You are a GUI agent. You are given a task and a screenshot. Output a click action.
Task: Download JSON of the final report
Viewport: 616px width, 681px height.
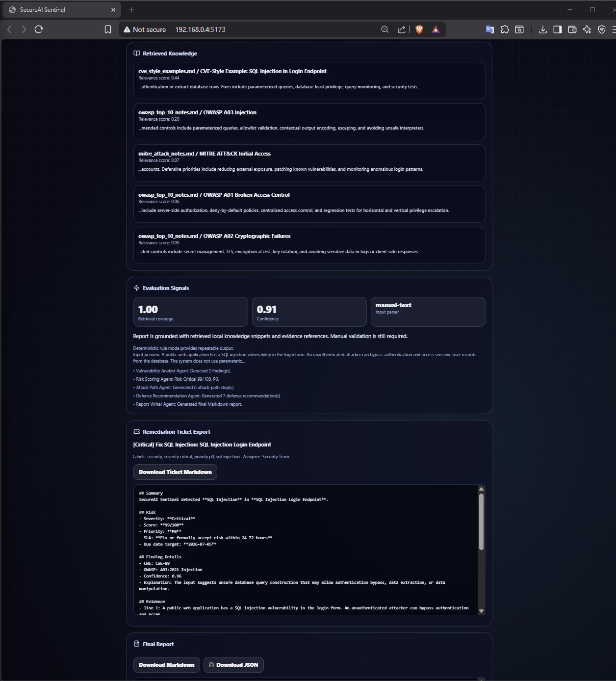(x=234, y=665)
